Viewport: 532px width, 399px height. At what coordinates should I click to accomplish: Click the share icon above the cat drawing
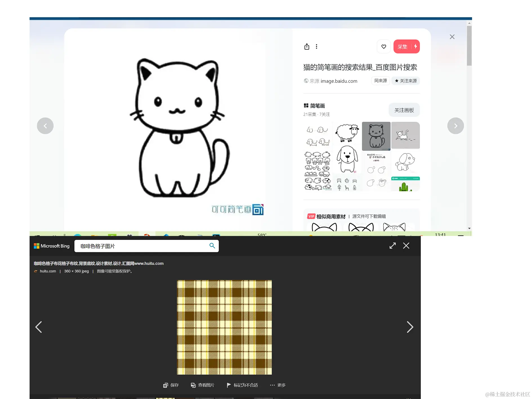307,46
